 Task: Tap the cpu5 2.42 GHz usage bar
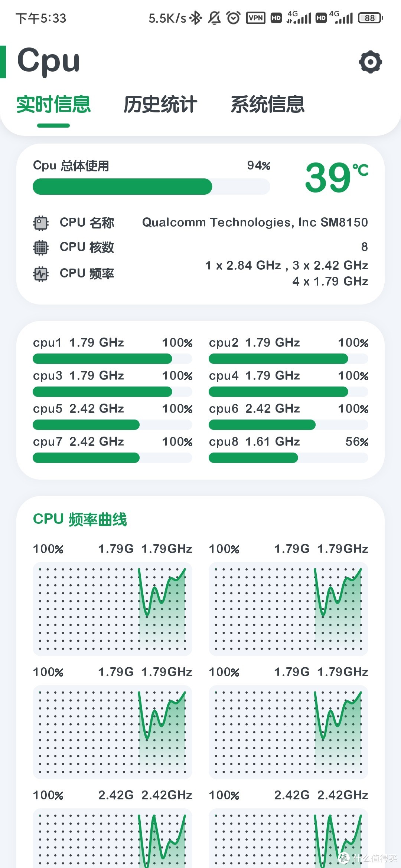[112, 425]
